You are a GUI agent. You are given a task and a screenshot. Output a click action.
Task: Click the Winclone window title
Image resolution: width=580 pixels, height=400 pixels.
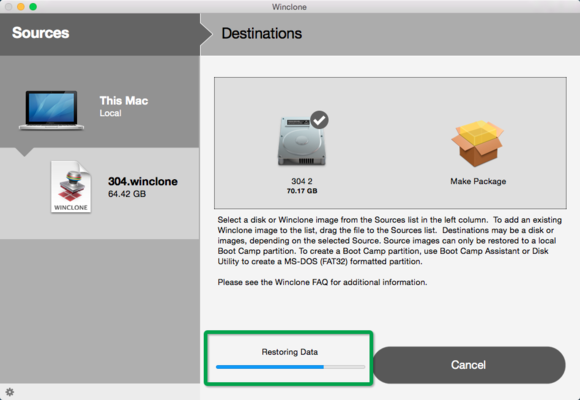[289, 7]
